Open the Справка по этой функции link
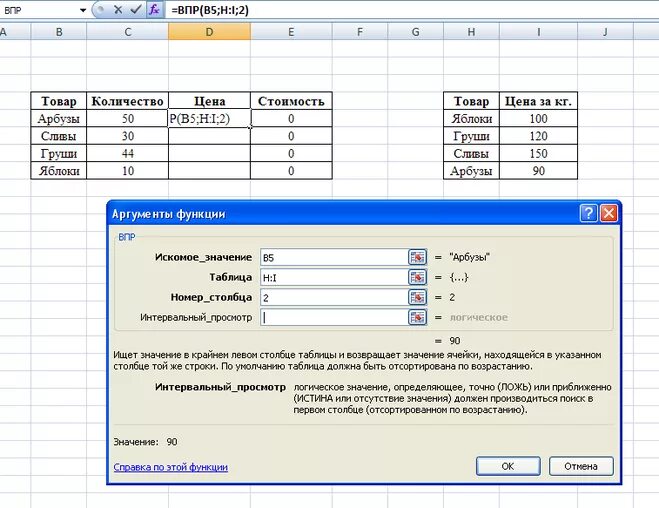The width and height of the screenshot is (659, 508). (x=171, y=467)
